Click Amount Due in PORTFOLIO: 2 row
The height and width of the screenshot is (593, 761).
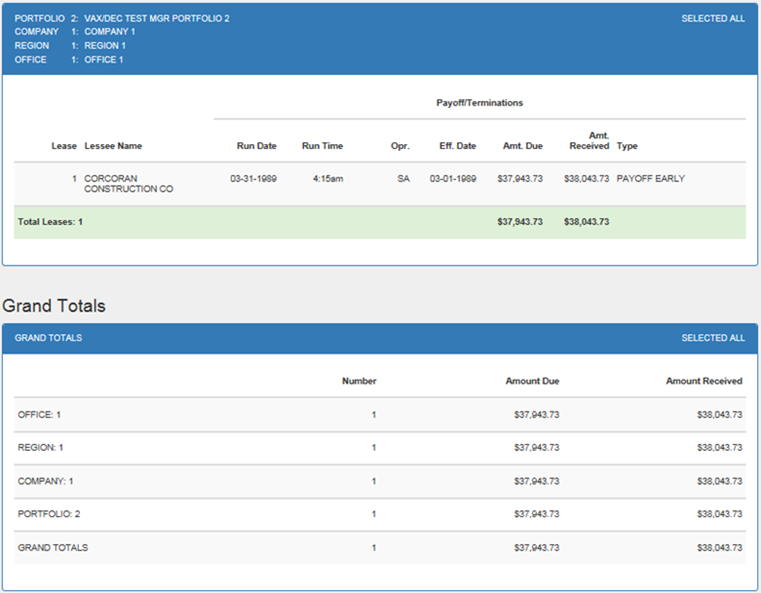click(x=537, y=514)
